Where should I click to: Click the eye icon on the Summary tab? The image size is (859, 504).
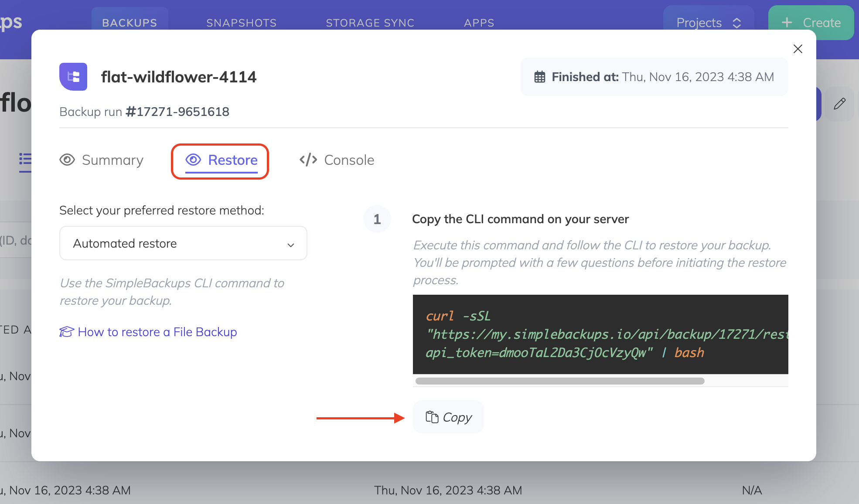pos(67,160)
